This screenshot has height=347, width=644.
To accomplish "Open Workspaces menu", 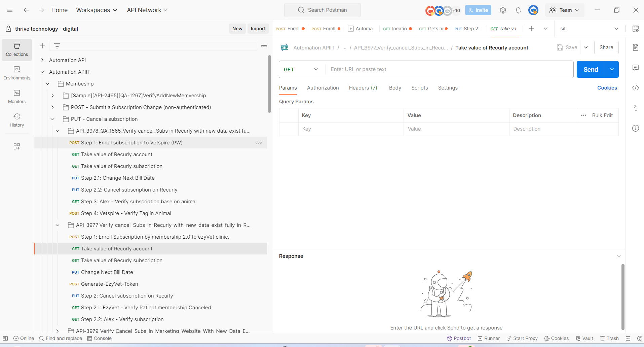I will click(97, 10).
